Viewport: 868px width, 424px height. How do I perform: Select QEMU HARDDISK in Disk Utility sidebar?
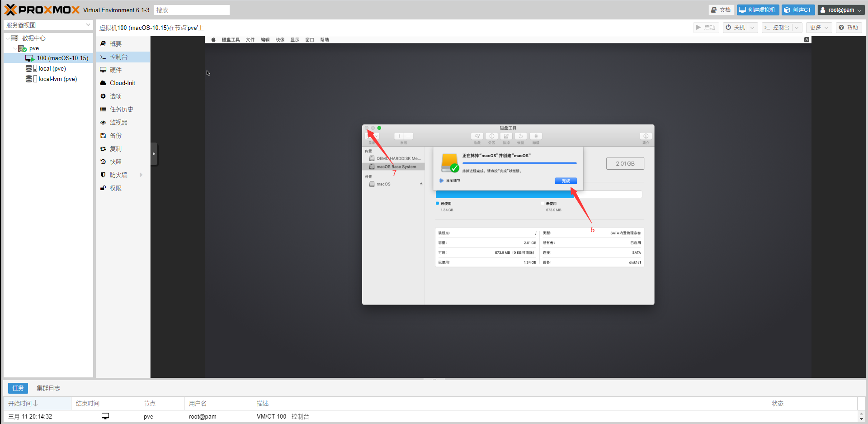398,158
